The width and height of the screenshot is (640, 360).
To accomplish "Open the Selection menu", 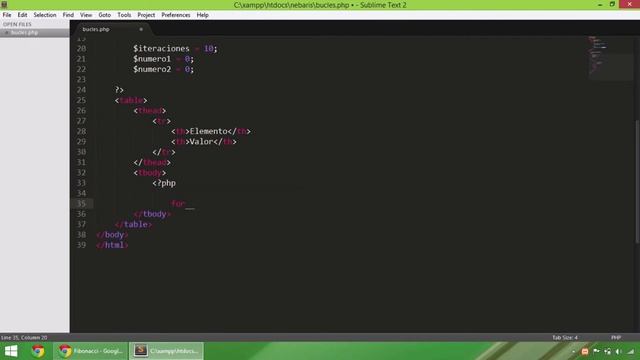I will [45, 15].
